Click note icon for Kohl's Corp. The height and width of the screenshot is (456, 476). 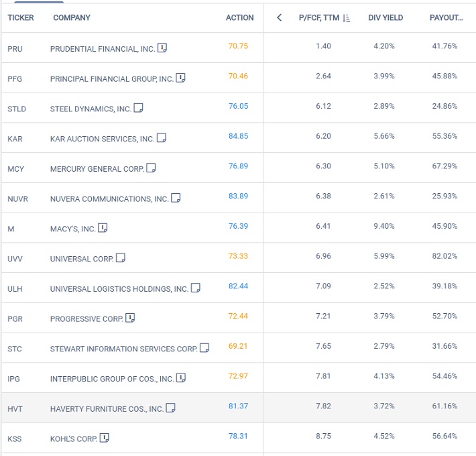pyautogui.click(x=104, y=438)
